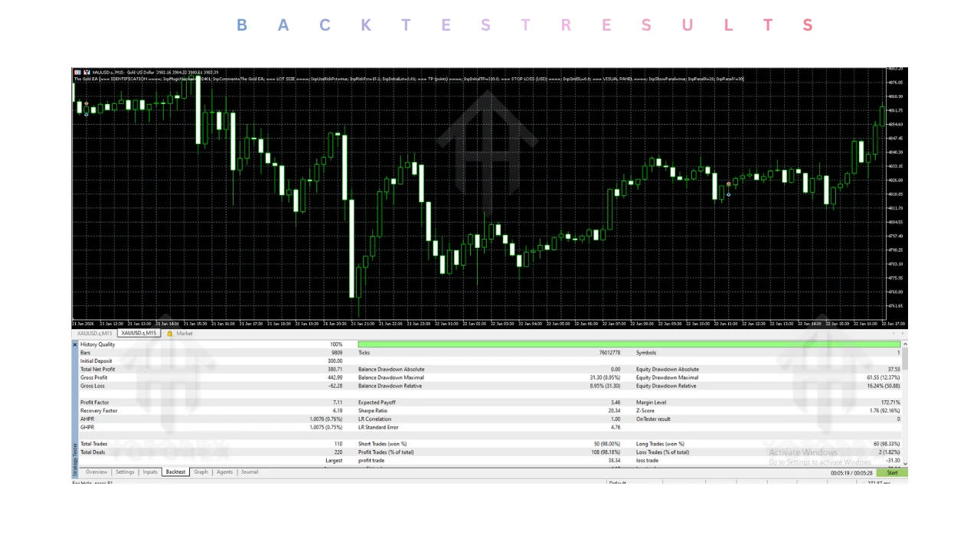
Task: Click largest profit trade value 38.34
Action: (x=614, y=461)
